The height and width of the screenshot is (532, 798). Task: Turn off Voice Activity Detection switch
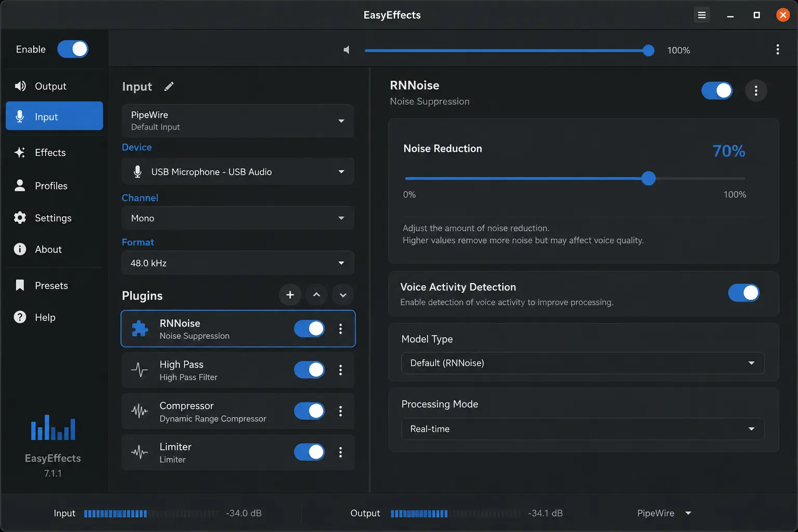(x=743, y=293)
